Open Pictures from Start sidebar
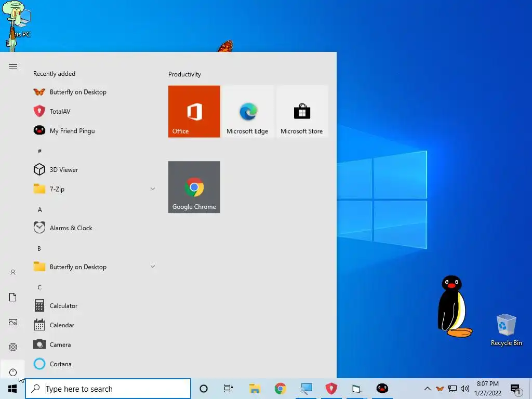This screenshot has width=532, height=399. (x=13, y=322)
